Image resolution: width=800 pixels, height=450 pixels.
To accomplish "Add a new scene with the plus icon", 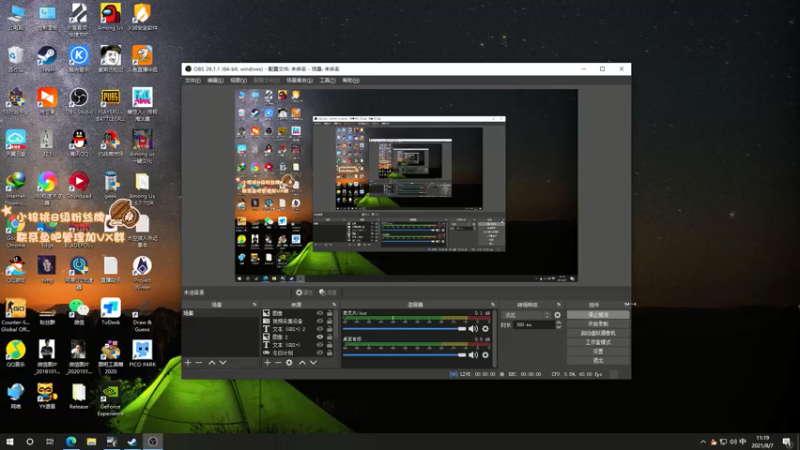I will (188, 362).
